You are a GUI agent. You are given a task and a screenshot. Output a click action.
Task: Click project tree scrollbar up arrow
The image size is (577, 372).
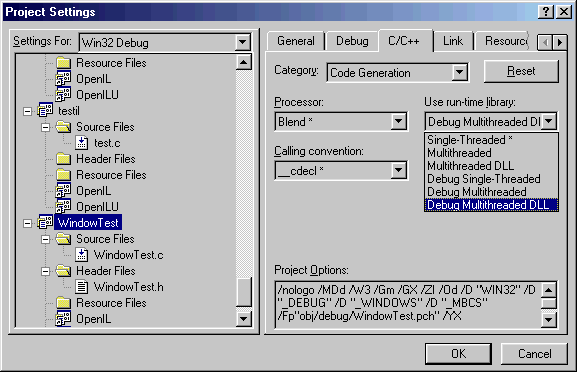[244, 62]
